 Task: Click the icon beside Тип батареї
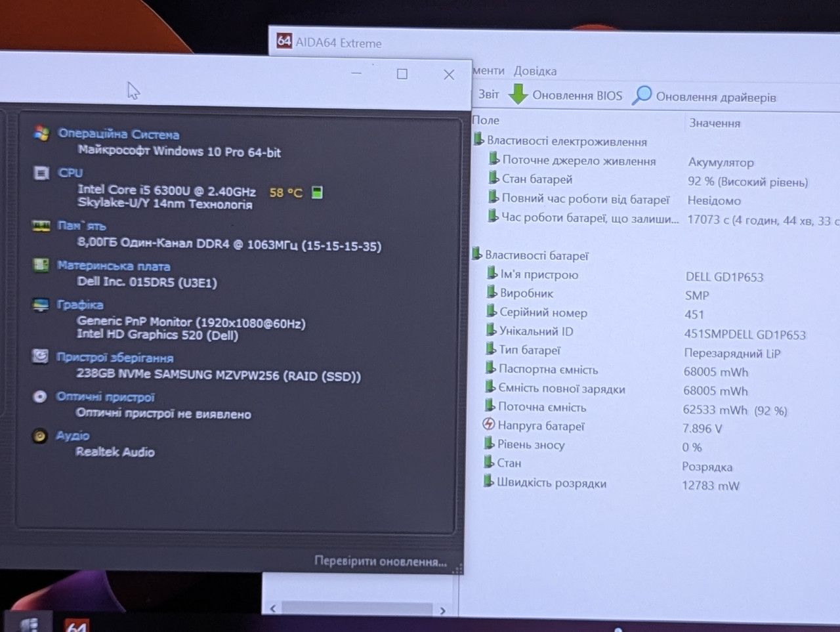tap(491, 349)
